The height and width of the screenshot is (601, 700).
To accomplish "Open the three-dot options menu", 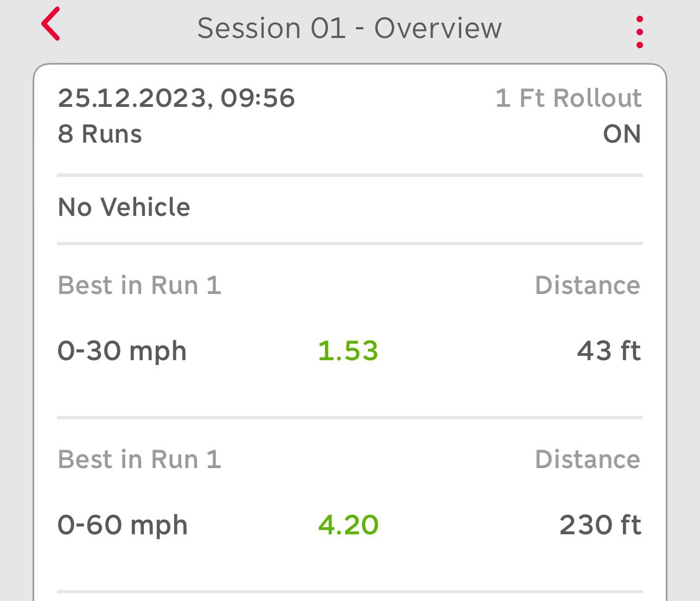I will coord(639,32).
